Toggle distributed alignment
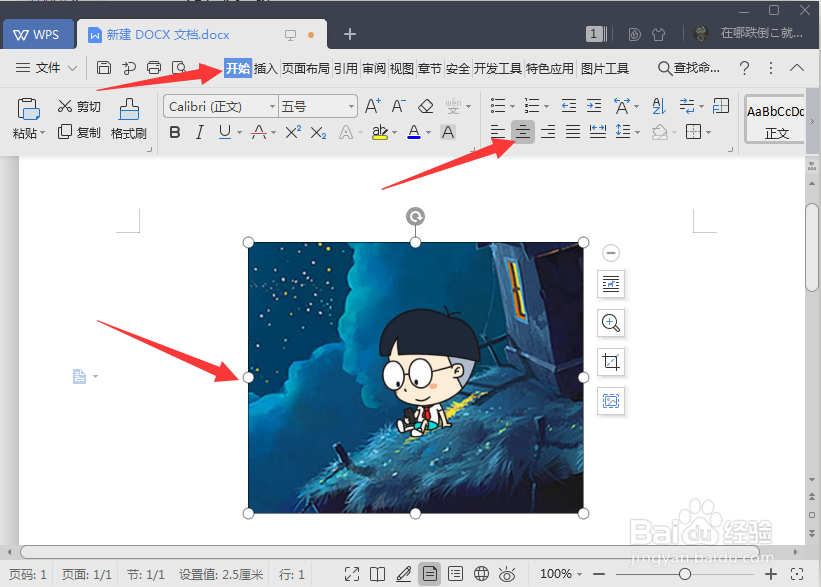 click(597, 131)
